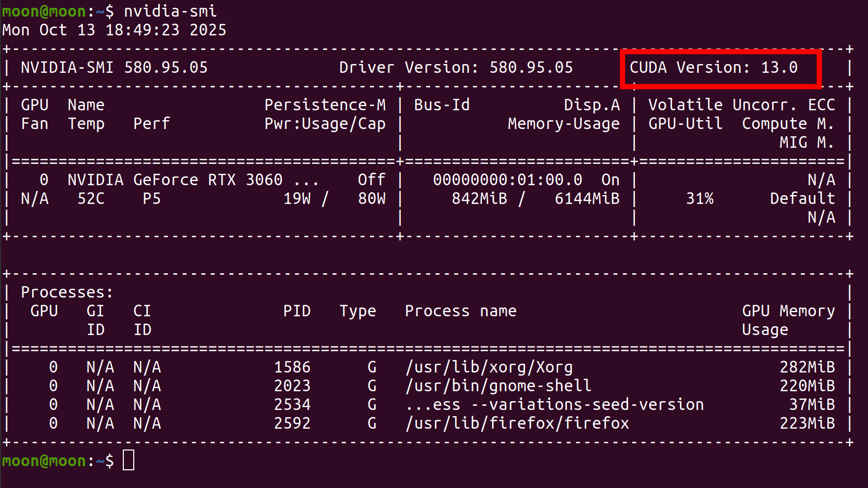The height and width of the screenshot is (488, 868).
Task: Click the process "...ess --variations-seed-version"
Action: tap(555, 405)
